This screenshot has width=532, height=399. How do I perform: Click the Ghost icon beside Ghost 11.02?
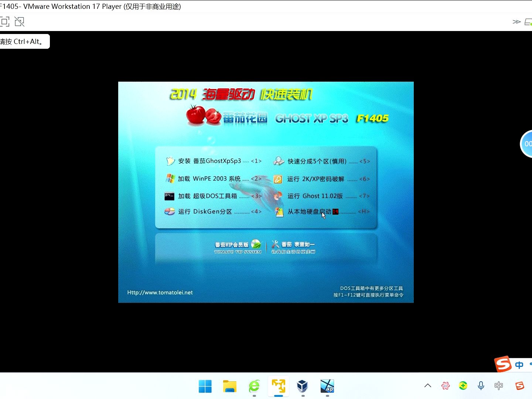tap(278, 196)
